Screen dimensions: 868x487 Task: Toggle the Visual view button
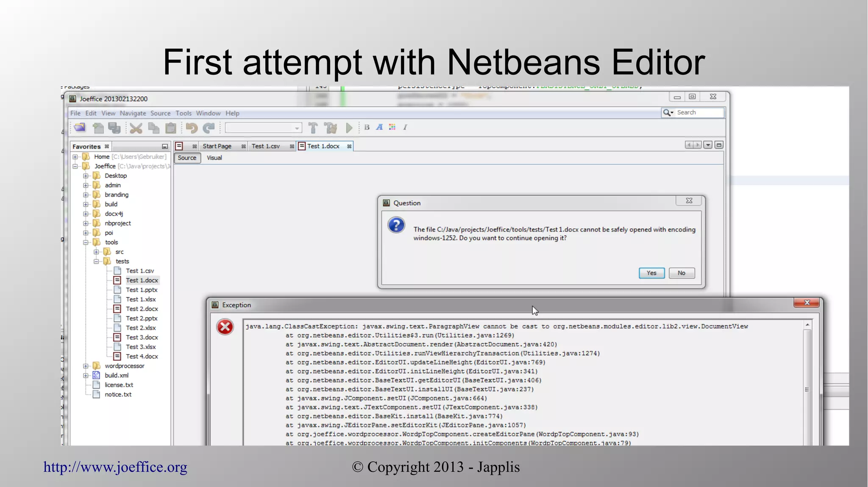click(x=214, y=158)
